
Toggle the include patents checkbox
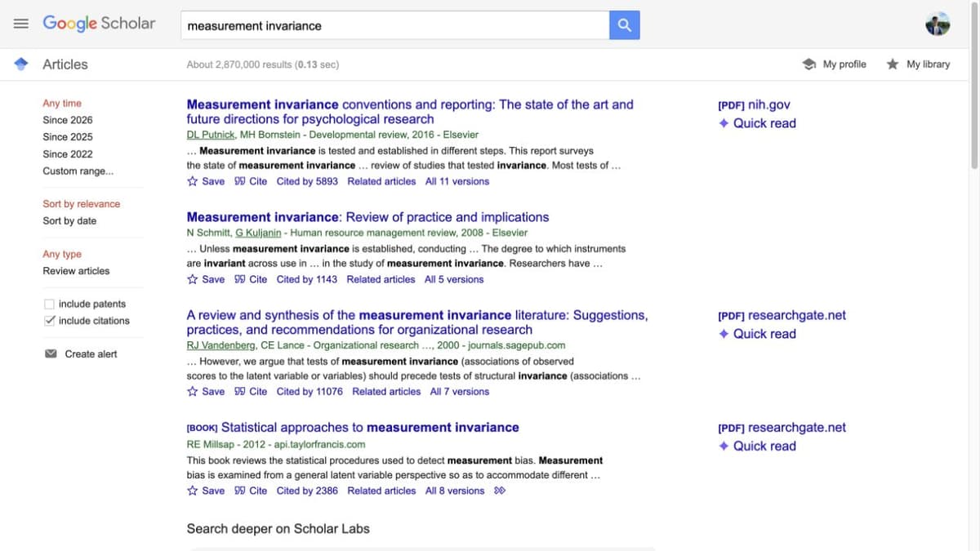[49, 304]
